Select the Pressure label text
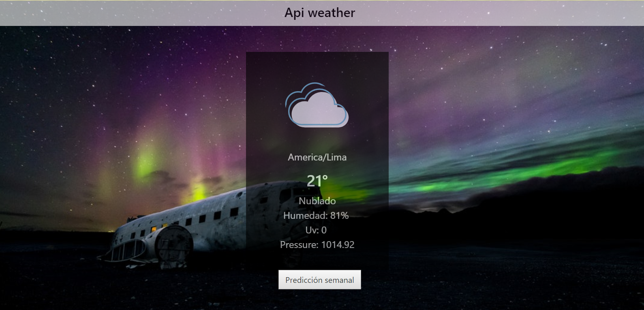The image size is (644, 310). pos(299,245)
